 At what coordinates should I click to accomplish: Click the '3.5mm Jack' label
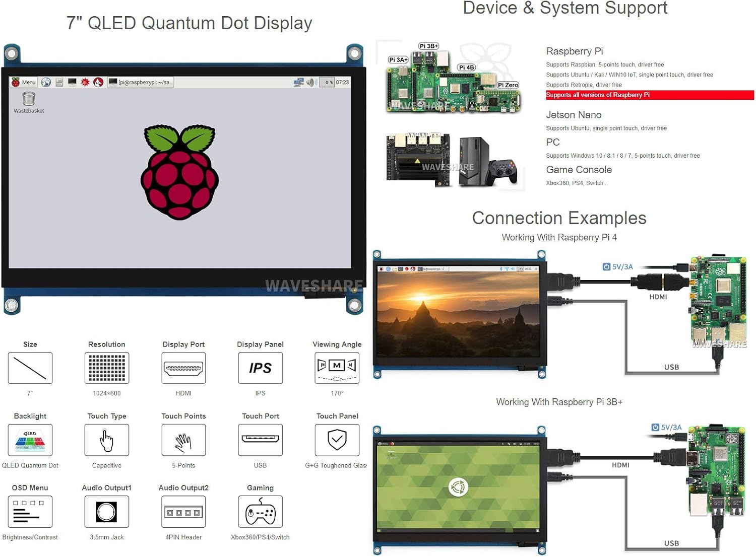(107, 537)
